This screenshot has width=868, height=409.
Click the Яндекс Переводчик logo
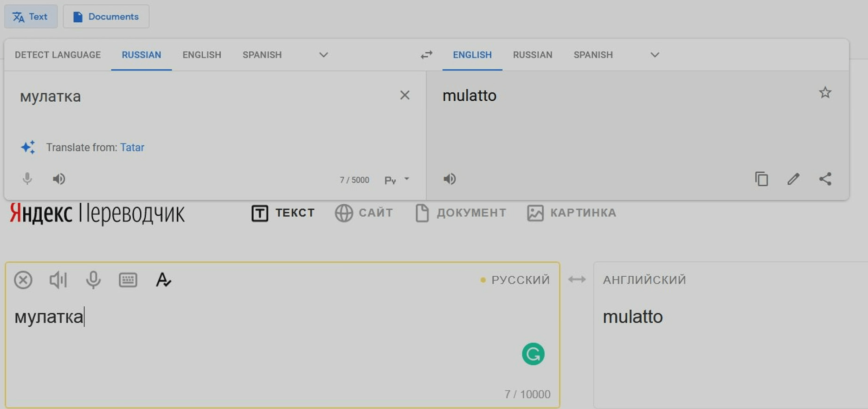(97, 214)
